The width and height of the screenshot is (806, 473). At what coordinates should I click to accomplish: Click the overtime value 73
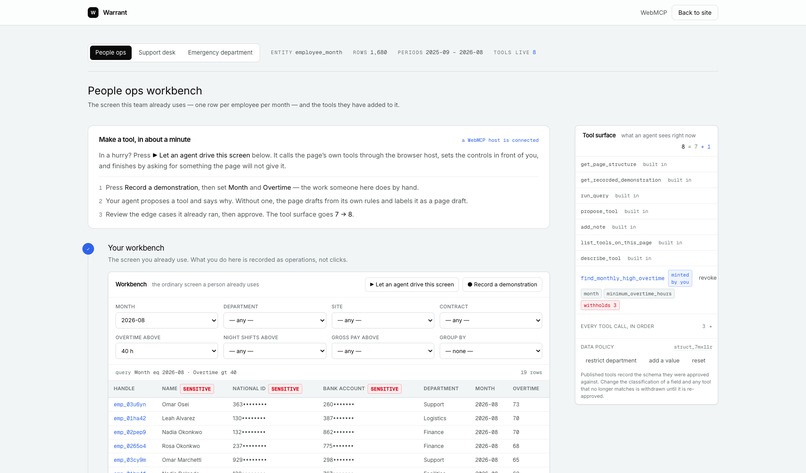[x=516, y=405]
